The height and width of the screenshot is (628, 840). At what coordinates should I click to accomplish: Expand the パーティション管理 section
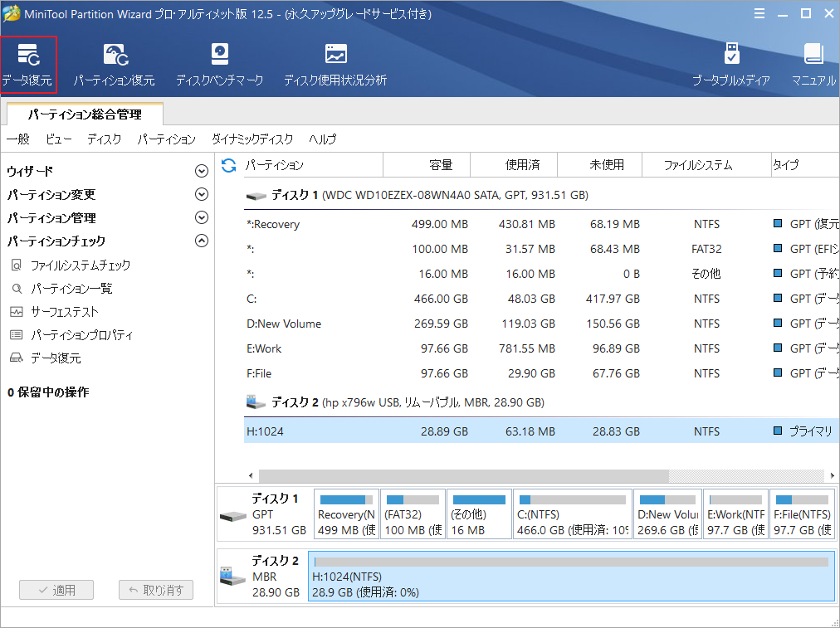click(201, 217)
